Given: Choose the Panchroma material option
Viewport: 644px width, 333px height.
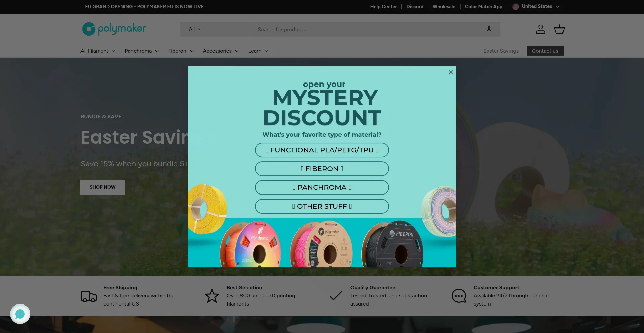Looking at the screenshot, I should tap(322, 187).
